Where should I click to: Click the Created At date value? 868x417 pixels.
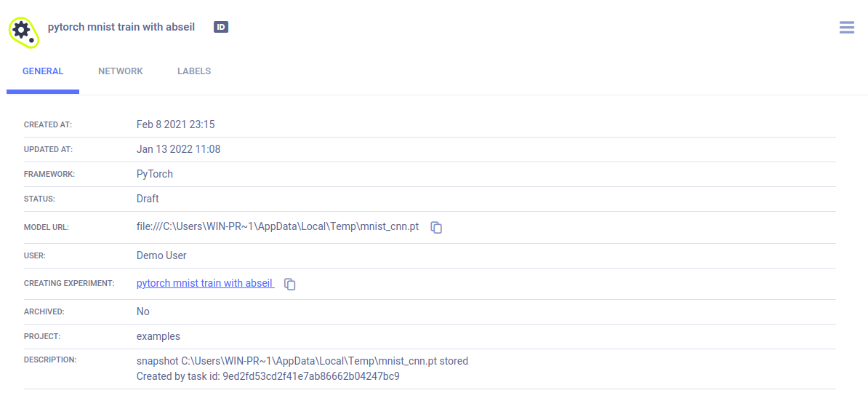[x=175, y=124]
